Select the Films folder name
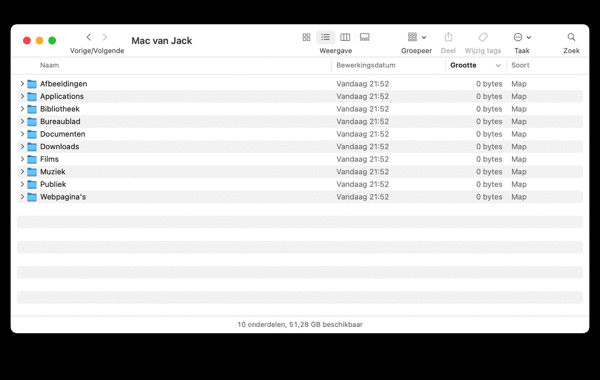The width and height of the screenshot is (600, 380). 49,159
